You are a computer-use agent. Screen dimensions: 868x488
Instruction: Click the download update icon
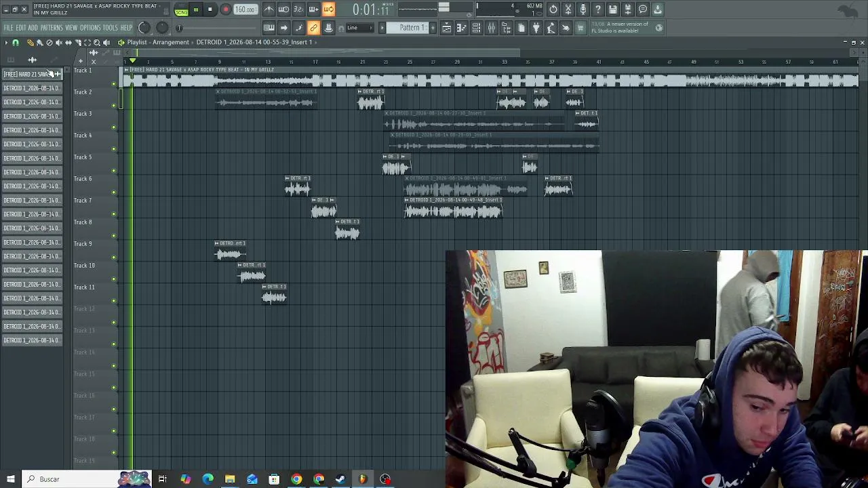[658, 9]
